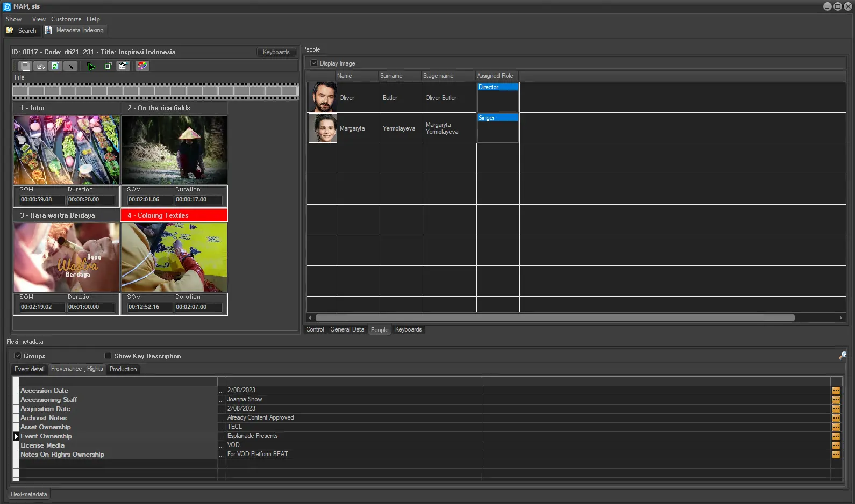Open the Singer assigned role dropdown
Image resolution: width=855 pixels, height=504 pixels.
[x=497, y=118]
